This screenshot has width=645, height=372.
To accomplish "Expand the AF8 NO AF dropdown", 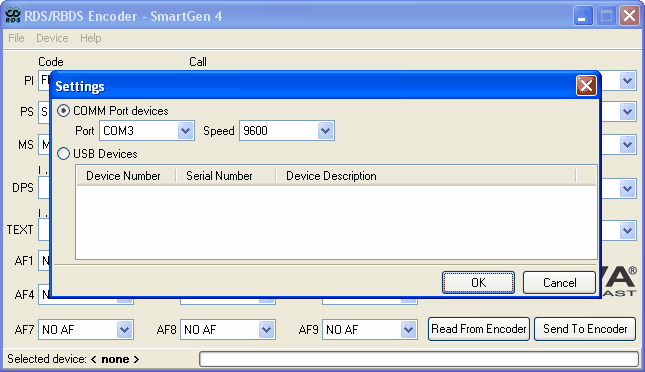I will 266,330.
